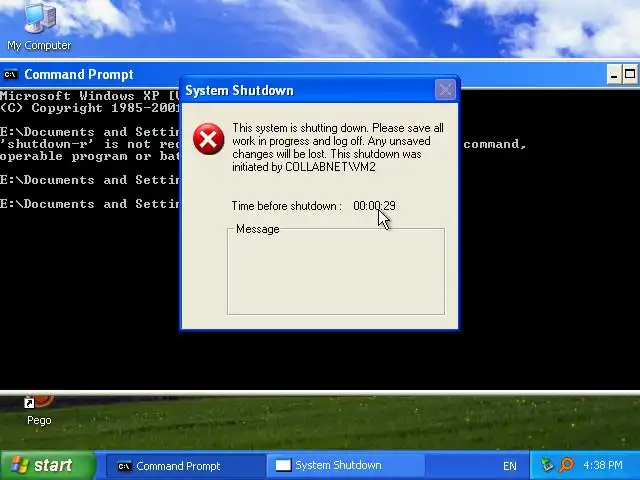640x480 pixels.
Task: Click the Command Prompt window title text
Action: pos(79,75)
